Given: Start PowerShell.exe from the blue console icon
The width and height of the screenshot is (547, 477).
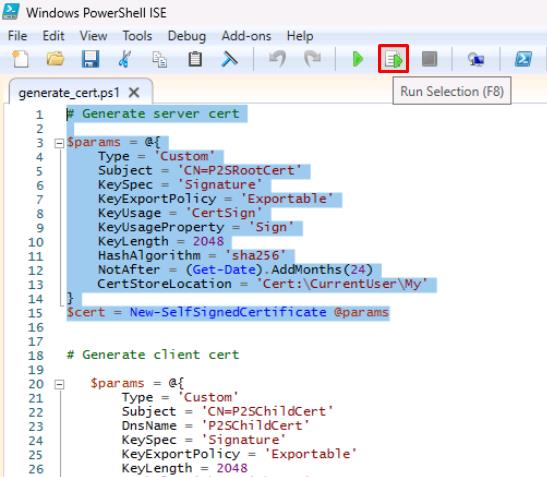Looking at the screenshot, I should (x=523, y=59).
